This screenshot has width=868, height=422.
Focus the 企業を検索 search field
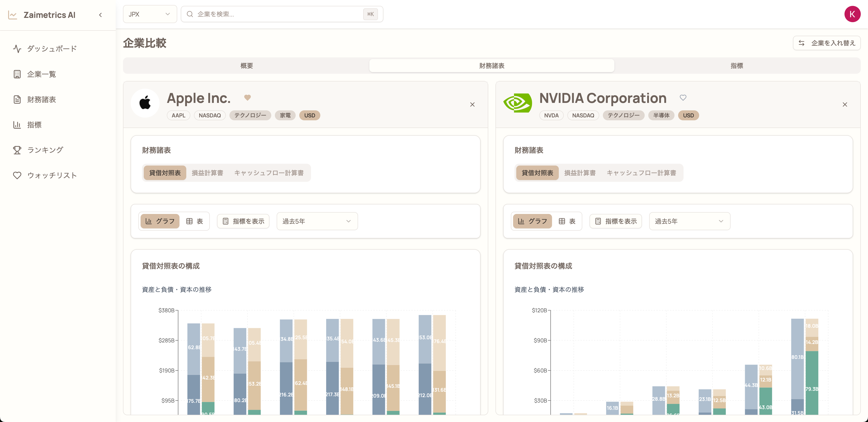pos(280,14)
